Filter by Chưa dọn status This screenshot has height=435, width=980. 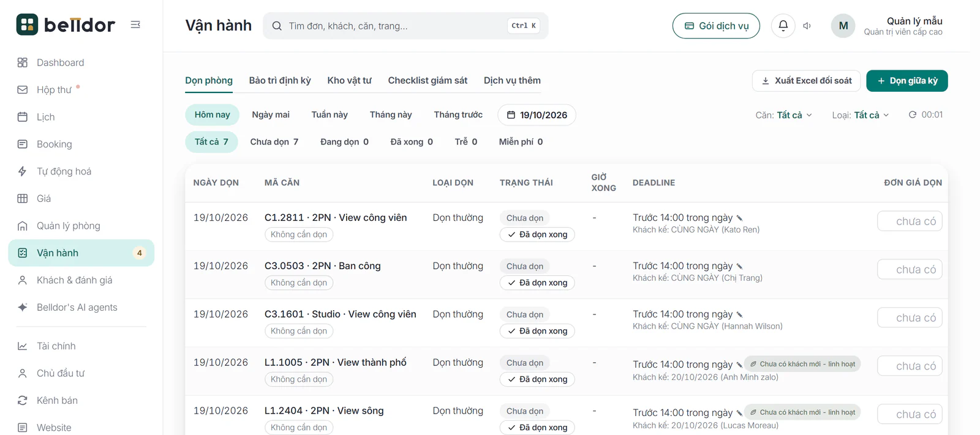(x=274, y=142)
